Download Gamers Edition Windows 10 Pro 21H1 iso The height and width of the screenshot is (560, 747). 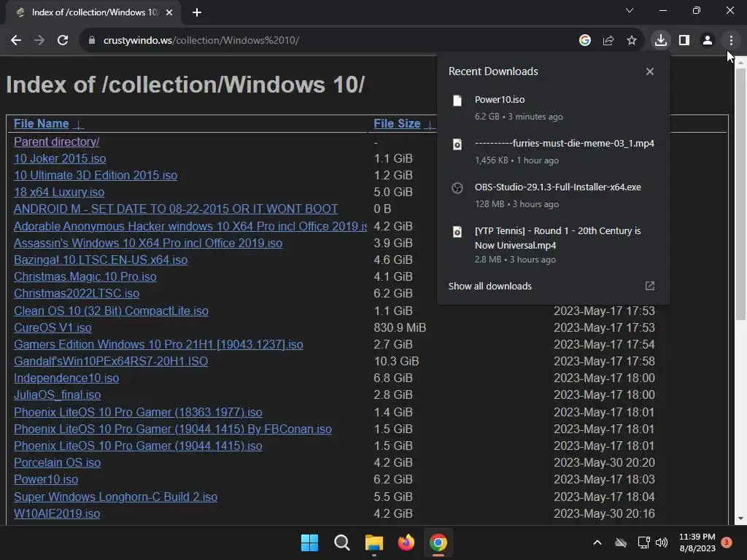158,344
